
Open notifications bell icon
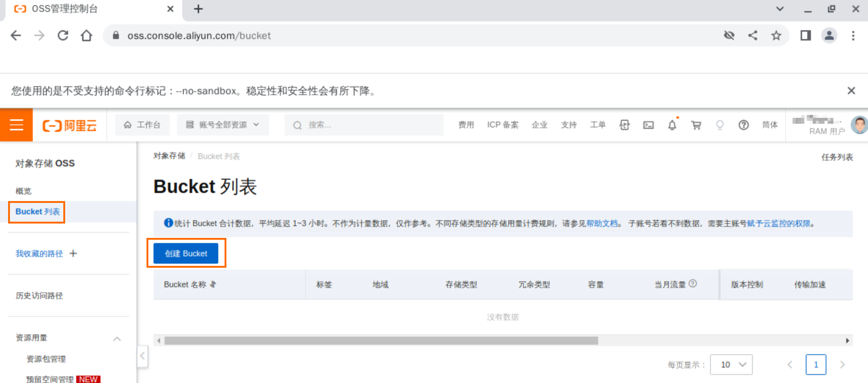pyautogui.click(x=672, y=125)
